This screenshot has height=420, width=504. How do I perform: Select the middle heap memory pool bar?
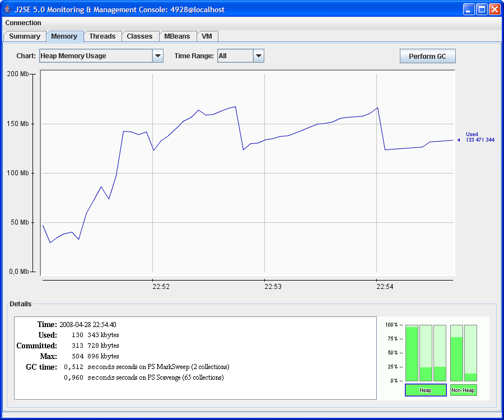coord(426,353)
